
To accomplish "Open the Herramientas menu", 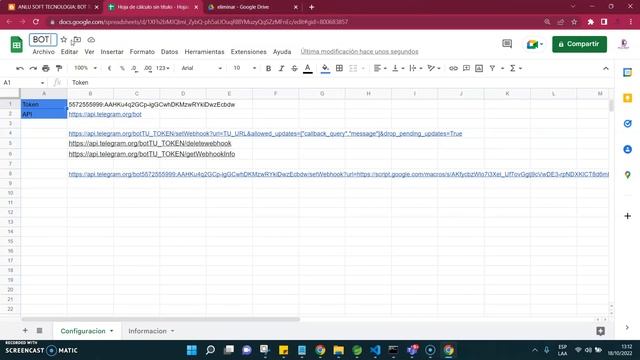I will (x=204, y=52).
